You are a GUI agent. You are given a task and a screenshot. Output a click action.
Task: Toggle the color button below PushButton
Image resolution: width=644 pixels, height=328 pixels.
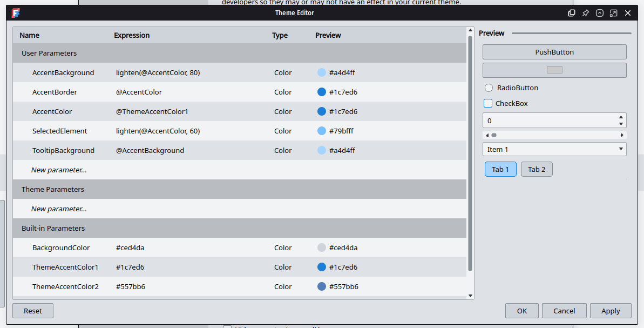coord(554,70)
